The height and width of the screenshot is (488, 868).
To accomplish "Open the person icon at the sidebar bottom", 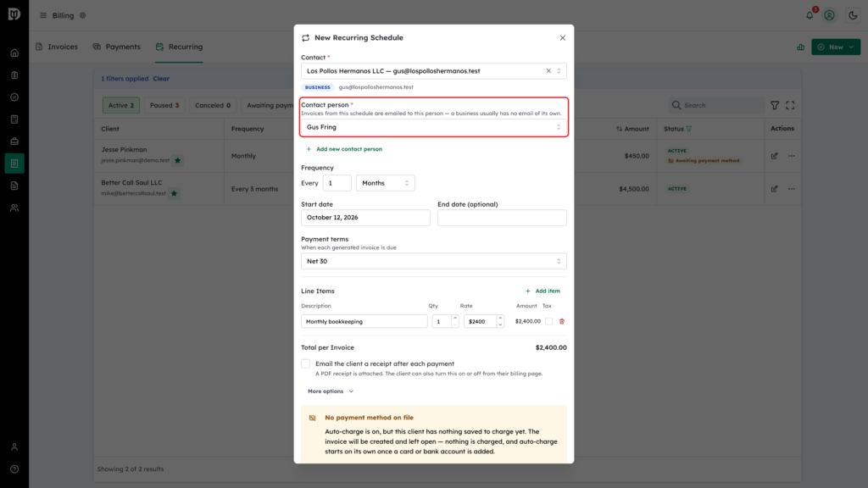I will [14, 447].
